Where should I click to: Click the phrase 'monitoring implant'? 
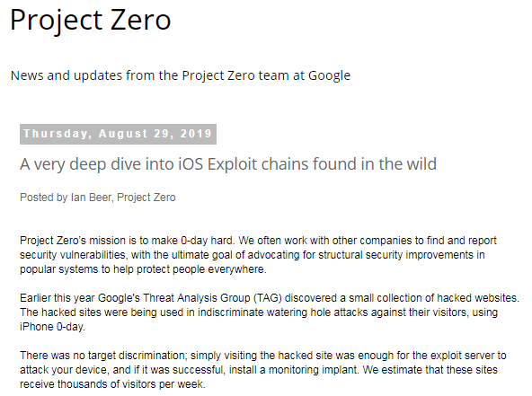coord(313,370)
